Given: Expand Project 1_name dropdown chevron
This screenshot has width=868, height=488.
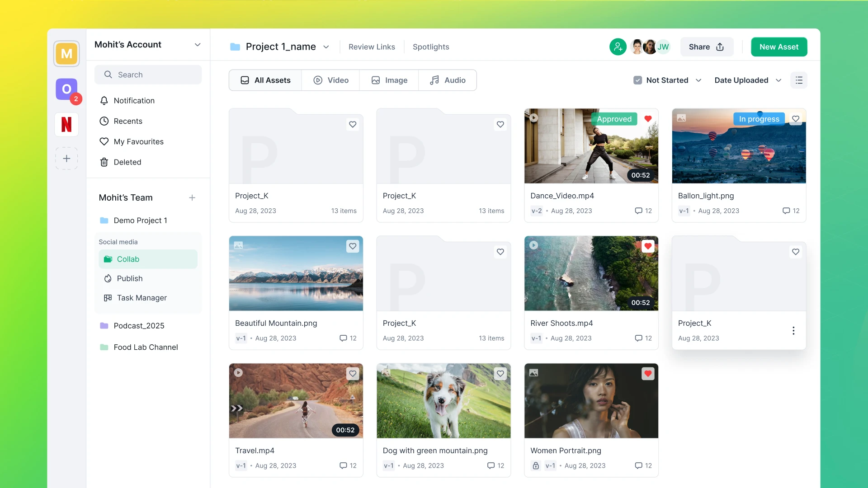Looking at the screenshot, I should point(326,47).
